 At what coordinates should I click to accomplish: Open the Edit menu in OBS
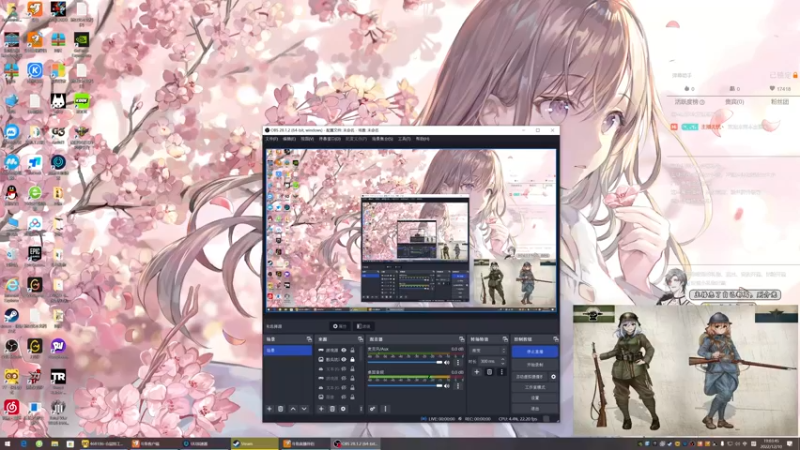289,139
